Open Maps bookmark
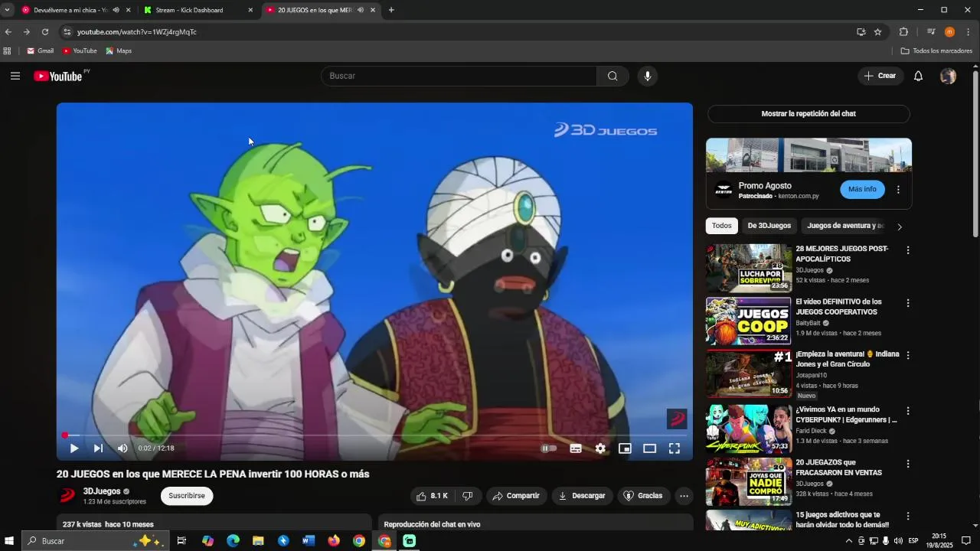Screen dimensions: 980x551 click(x=119, y=51)
